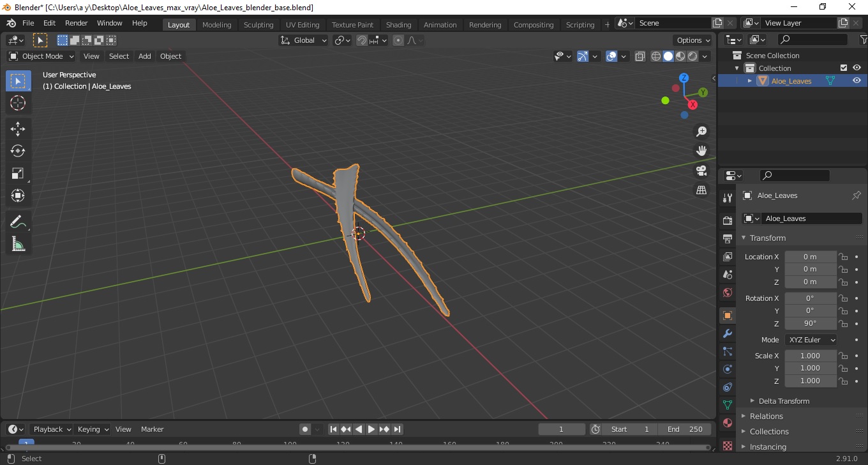Toggle Location X lock
This screenshot has height=465, width=868.
click(843, 257)
